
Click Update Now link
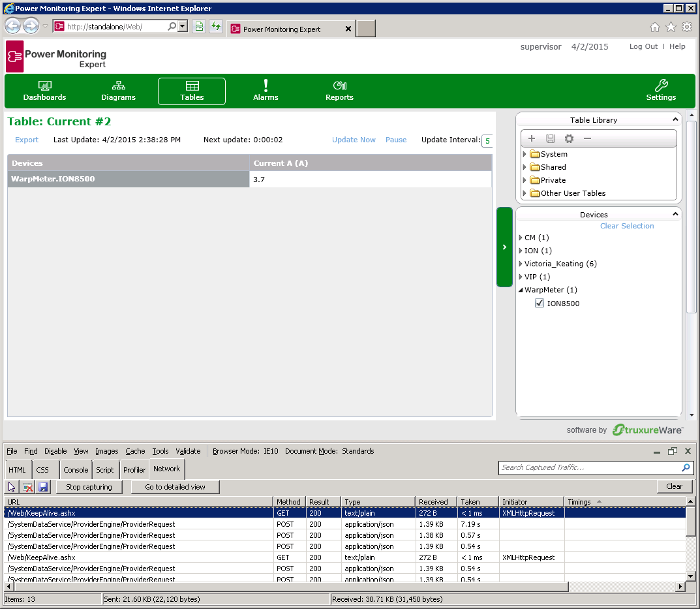coord(354,140)
